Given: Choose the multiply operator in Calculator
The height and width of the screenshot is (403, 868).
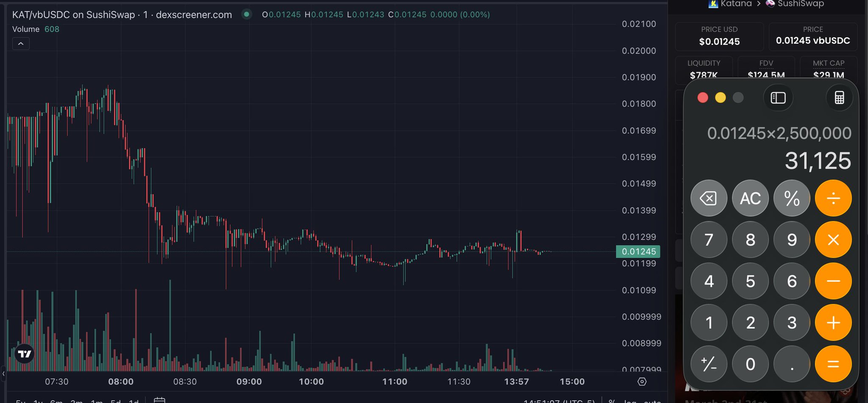Looking at the screenshot, I should tap(833, 240).
